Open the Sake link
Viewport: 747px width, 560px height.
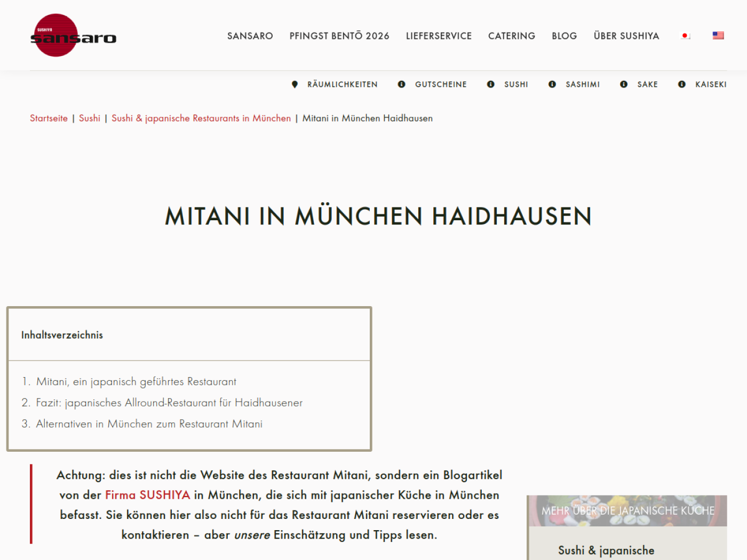[647, 84]
